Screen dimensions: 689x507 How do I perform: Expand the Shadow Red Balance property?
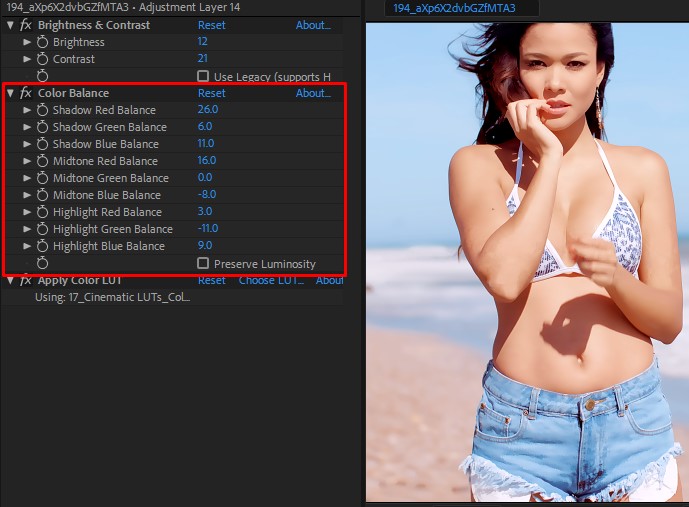27,110
